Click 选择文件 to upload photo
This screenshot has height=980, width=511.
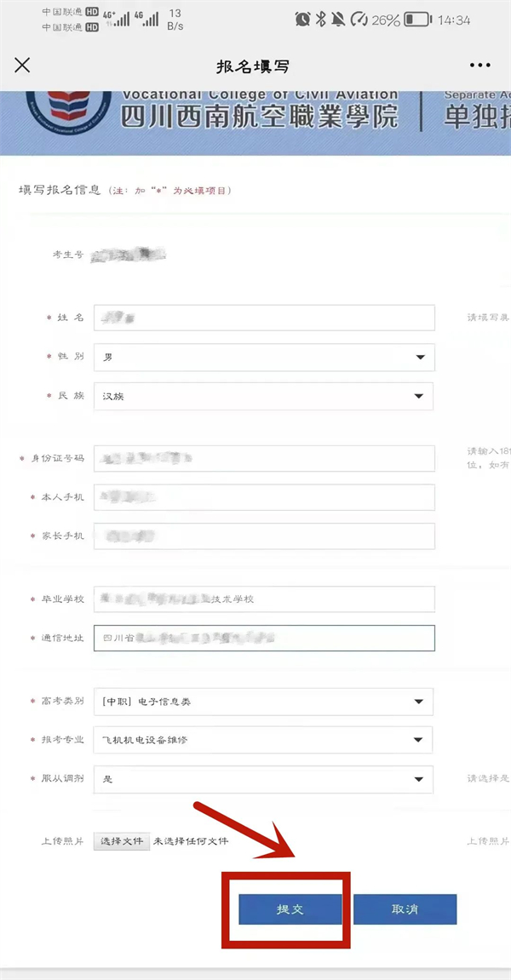tap(122, 840)
